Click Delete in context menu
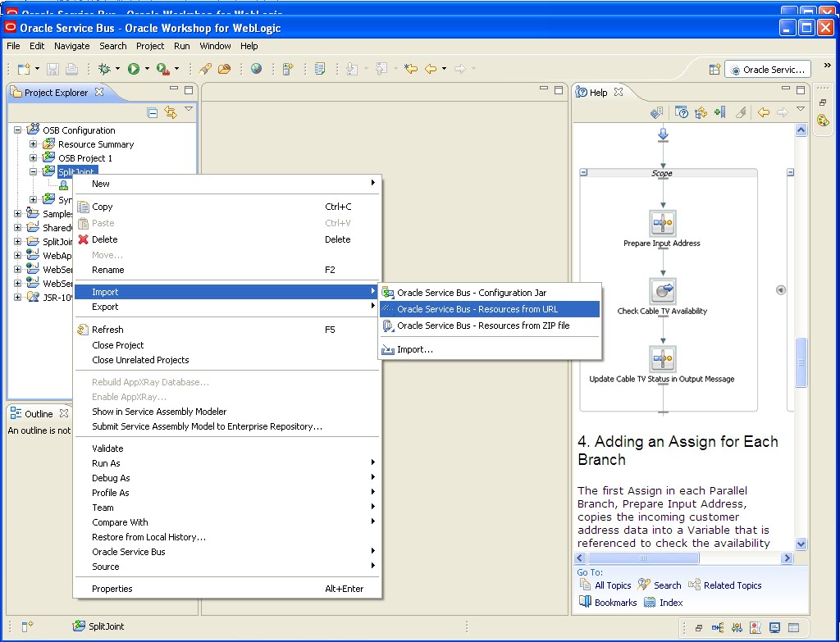 pyautogui.click(x=227, y=239)
